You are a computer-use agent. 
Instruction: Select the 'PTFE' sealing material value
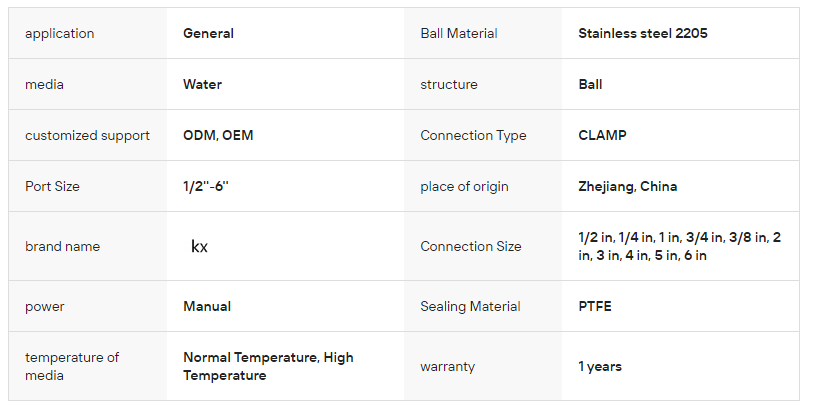click(x=595, y=307)
